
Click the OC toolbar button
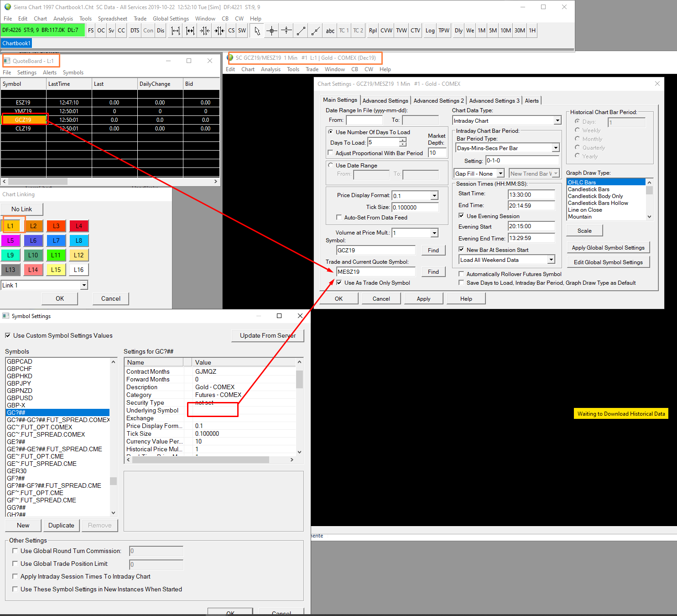[x=101, y=31]
